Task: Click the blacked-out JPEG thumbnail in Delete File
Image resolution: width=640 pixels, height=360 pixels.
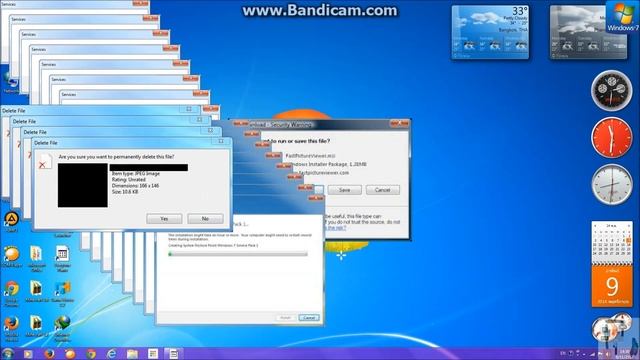Action: click(83, 185)
